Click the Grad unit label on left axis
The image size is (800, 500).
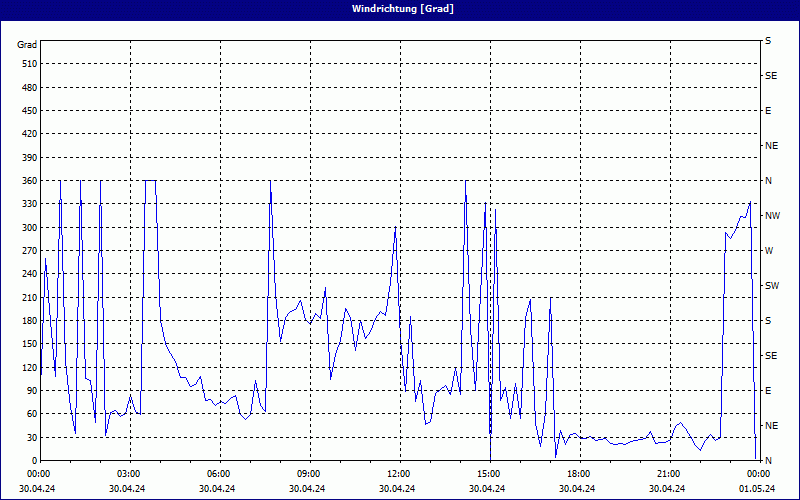(27, 45)
